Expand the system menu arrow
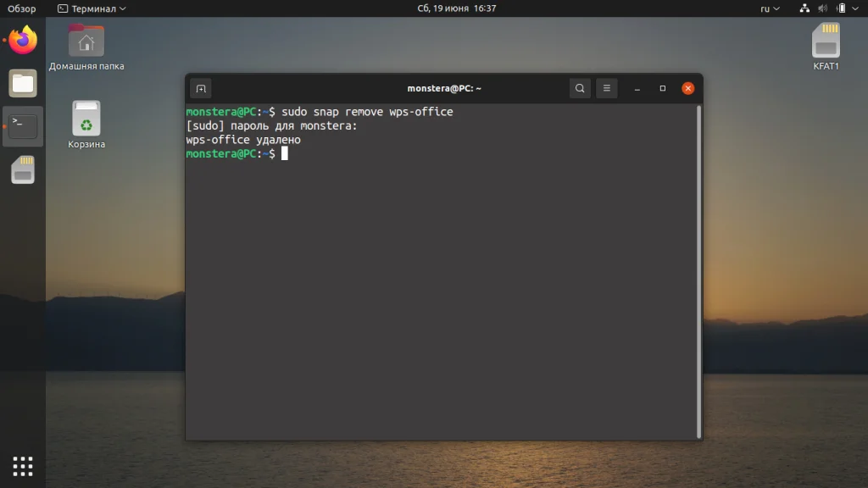 (855, 8)
